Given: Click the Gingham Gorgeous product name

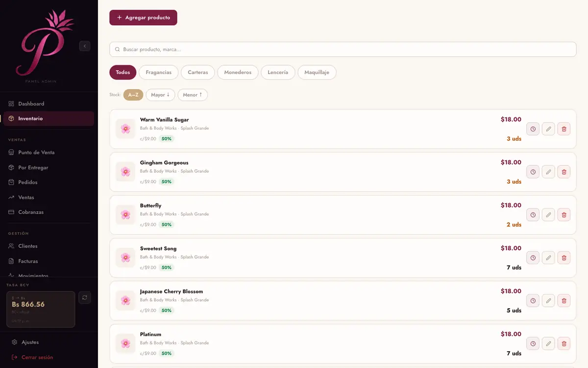Looking at the screenshot, I should click(164, 163).
